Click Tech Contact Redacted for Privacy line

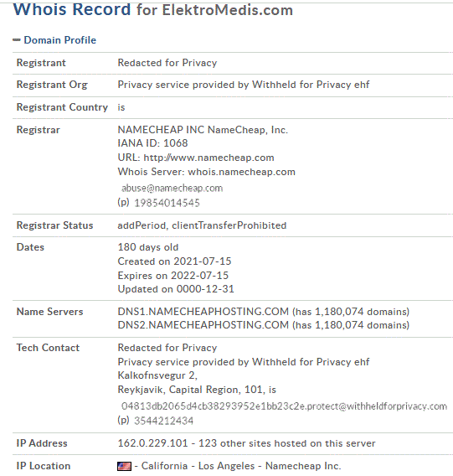(x=167, y=348)
